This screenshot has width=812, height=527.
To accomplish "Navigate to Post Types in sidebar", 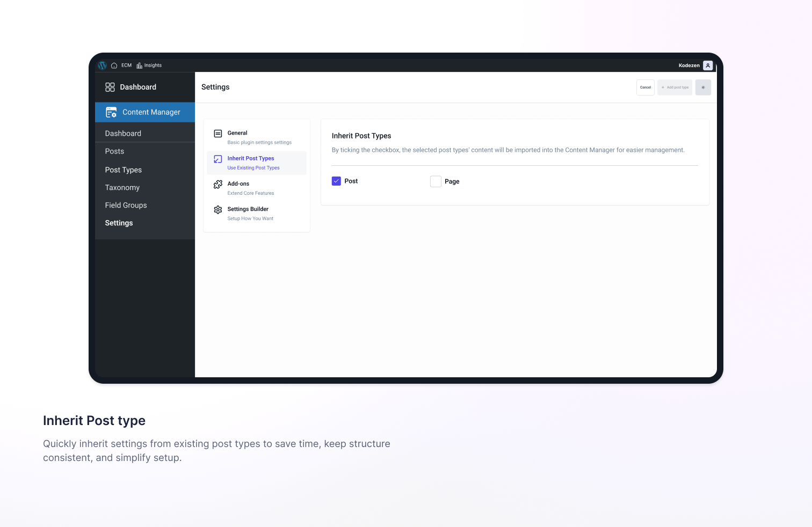I will [x=123, y=170].
